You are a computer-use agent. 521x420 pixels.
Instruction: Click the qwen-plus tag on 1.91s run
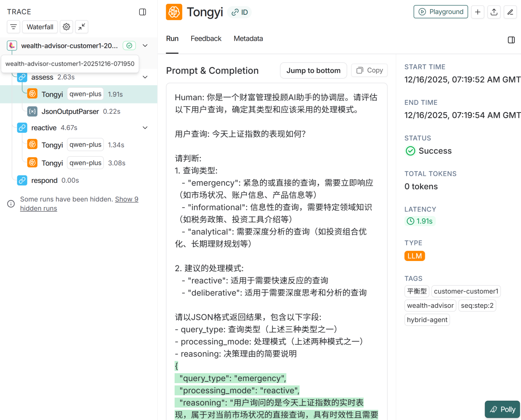point(86,94)
